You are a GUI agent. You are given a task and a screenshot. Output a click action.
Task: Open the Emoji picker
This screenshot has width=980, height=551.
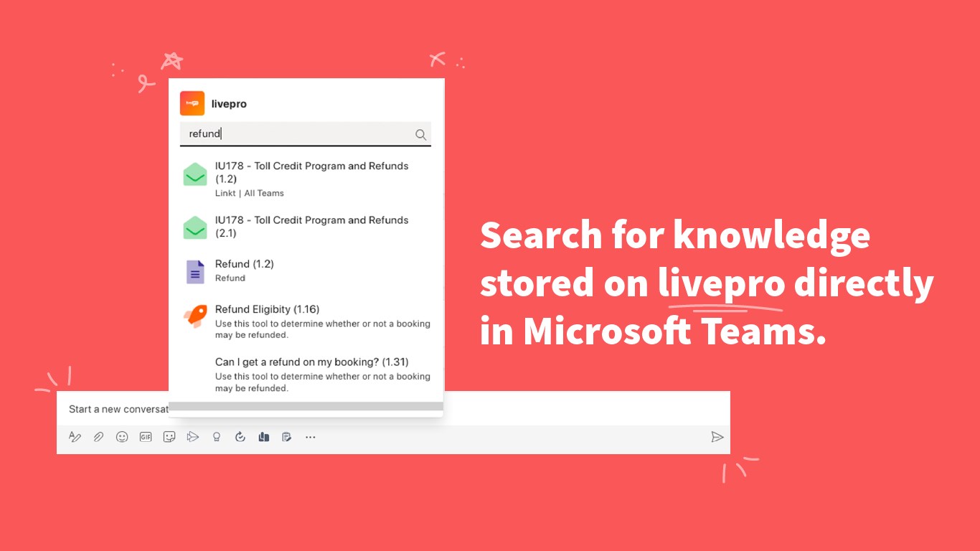(122, 436)
